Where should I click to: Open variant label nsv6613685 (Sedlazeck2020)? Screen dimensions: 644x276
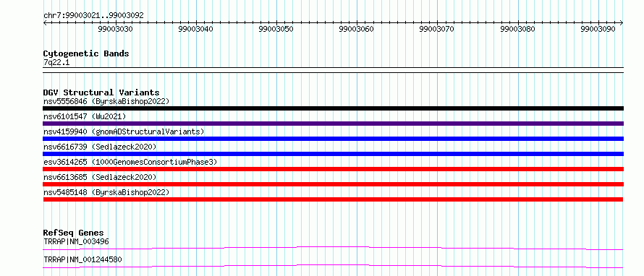[x=100, y=177]
